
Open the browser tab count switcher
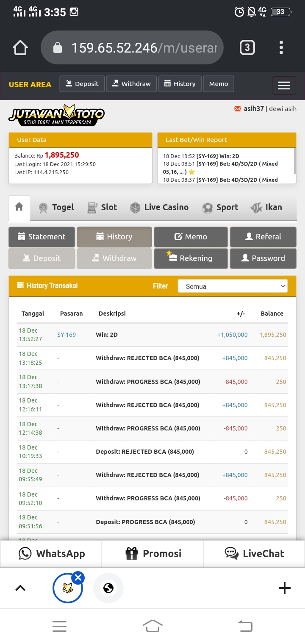[247, 48]
